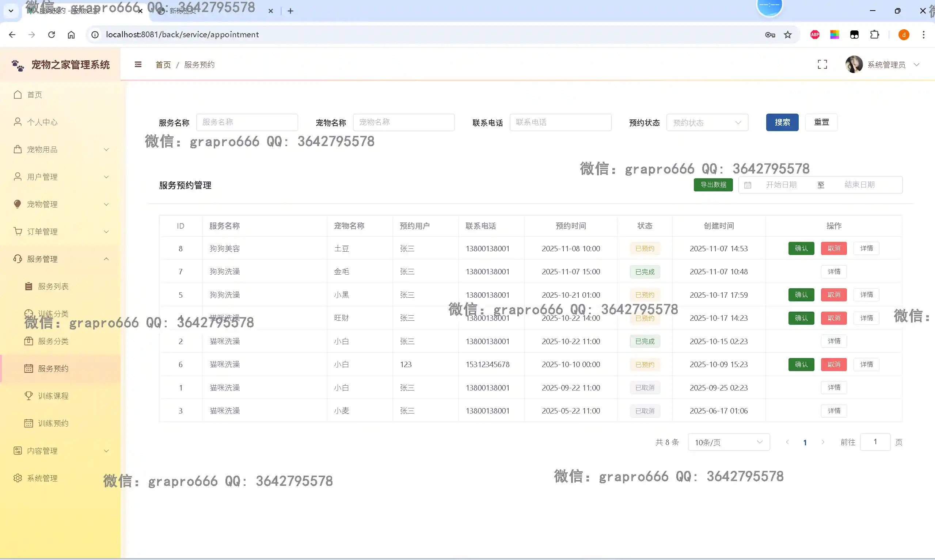Click 取消 for appointment ID 8
Screen dimensions: 935x560
[x=833, y=248]
